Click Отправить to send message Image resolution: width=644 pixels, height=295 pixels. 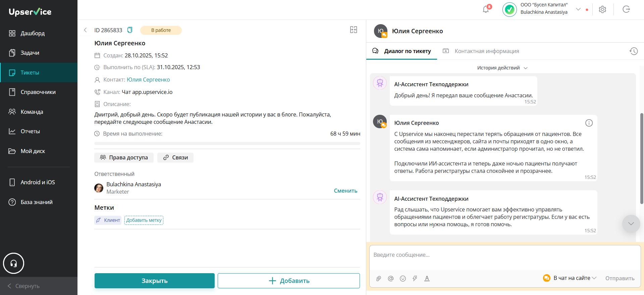click(620, 278)
